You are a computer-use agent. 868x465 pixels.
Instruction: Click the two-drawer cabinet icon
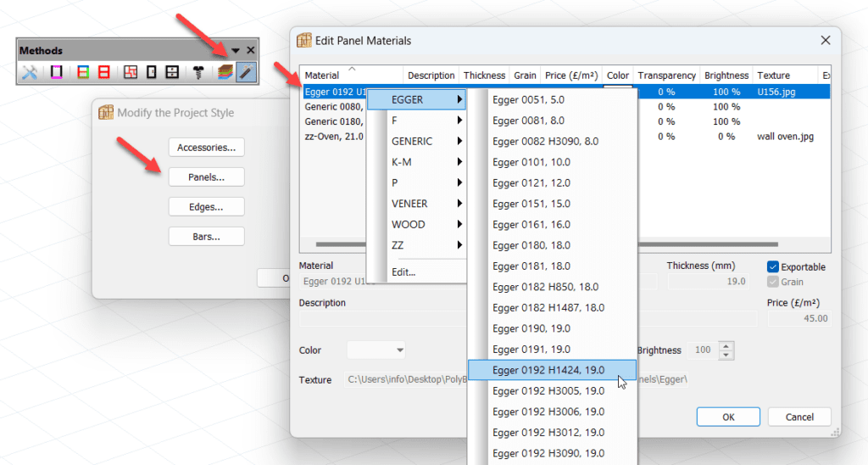(x=172, y=73)
